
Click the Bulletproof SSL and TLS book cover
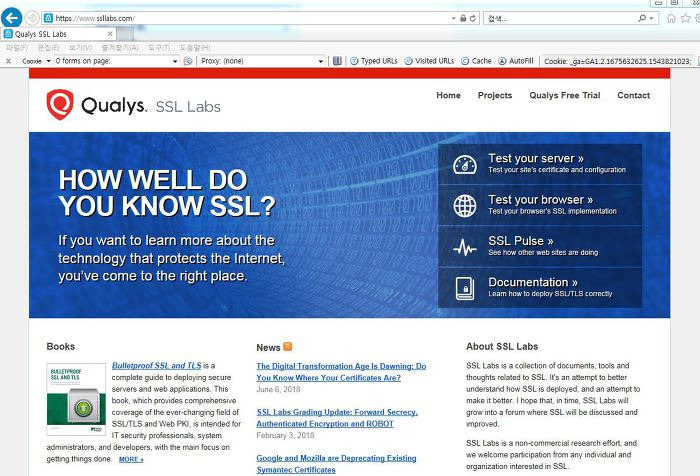pyautogui.click(x=76, y=399)
